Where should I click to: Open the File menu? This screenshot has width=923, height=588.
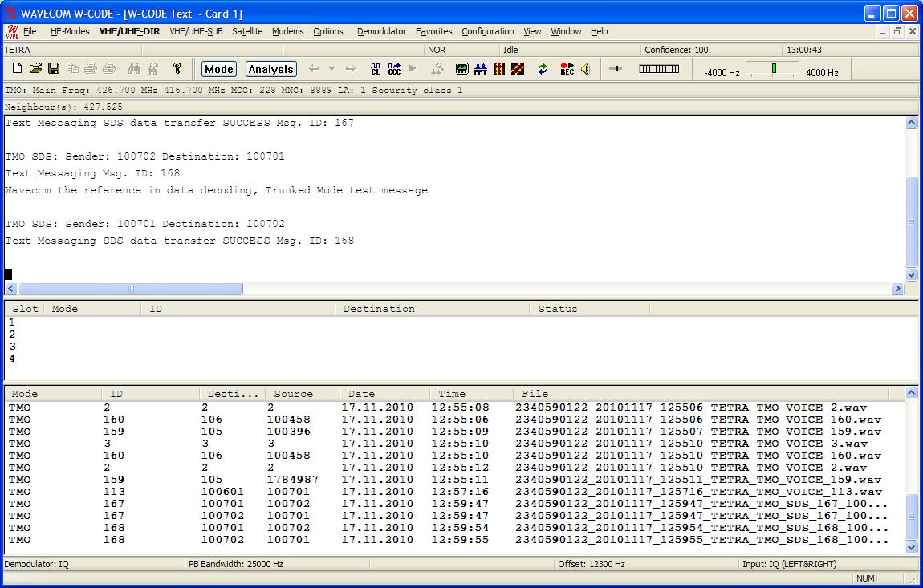[30, 32]
